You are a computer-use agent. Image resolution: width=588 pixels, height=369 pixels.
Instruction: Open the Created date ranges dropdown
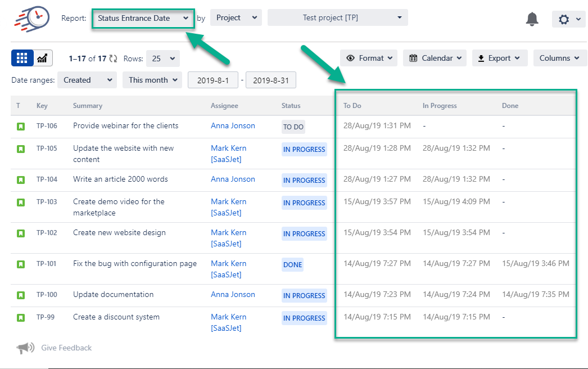(87, 79)
